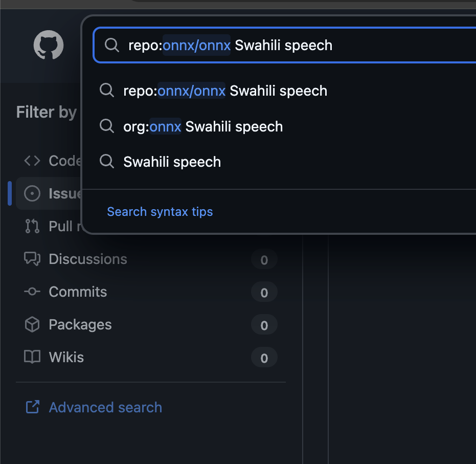Click the Wikis book icon
The image size is (476, 464).
tap(32, 357)
